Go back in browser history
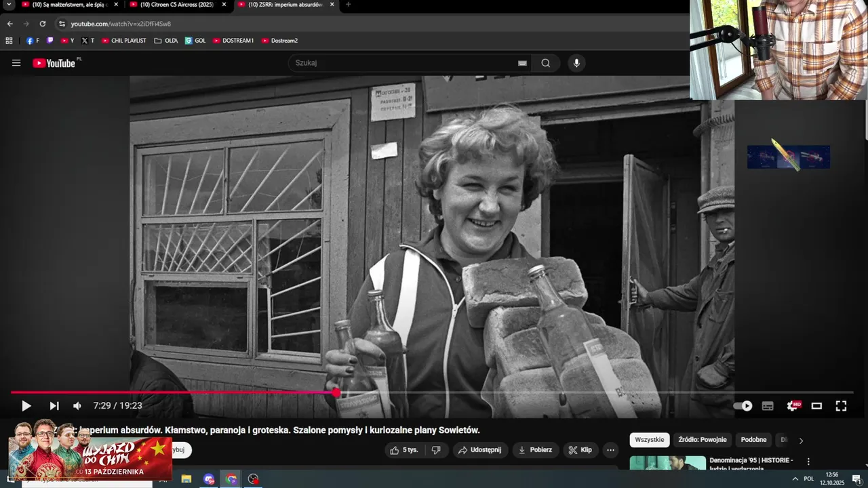 [9, 24]
